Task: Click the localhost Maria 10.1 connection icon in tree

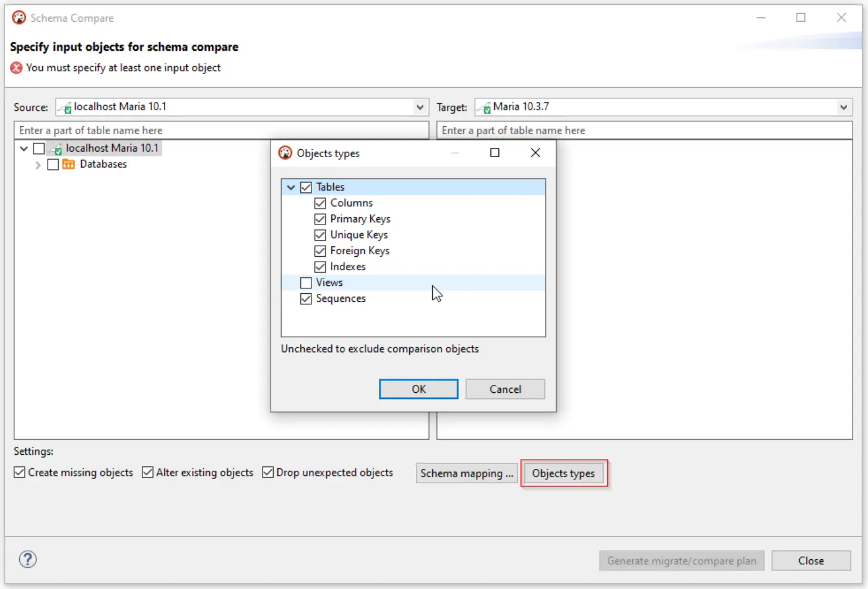Action: (56, 149)
